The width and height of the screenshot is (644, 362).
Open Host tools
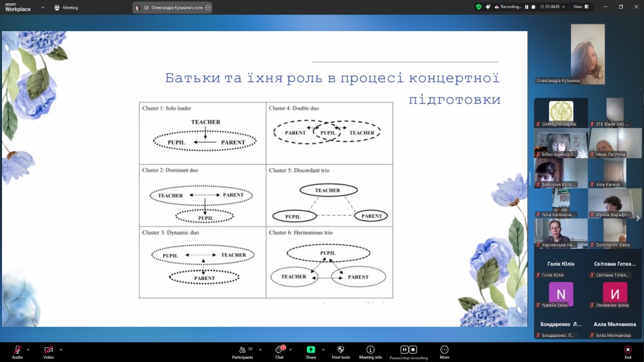tap(340, 350)
